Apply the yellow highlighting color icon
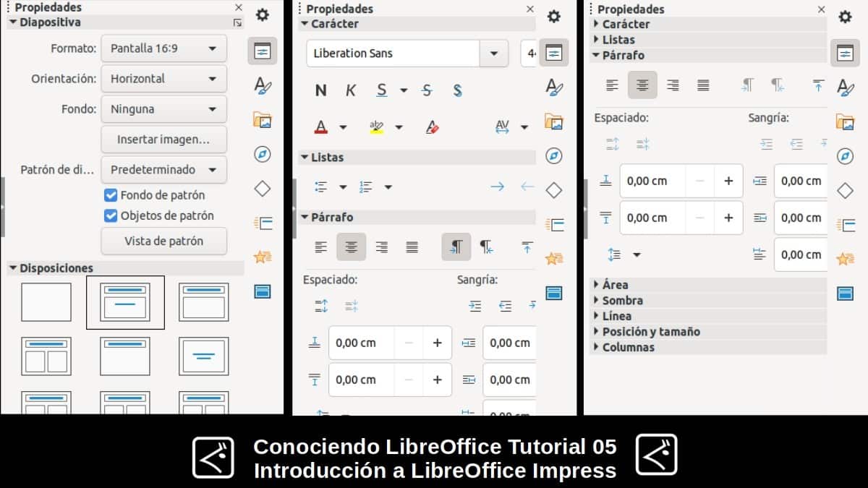This screenshot has width=868, height=488. click(376, 127)
